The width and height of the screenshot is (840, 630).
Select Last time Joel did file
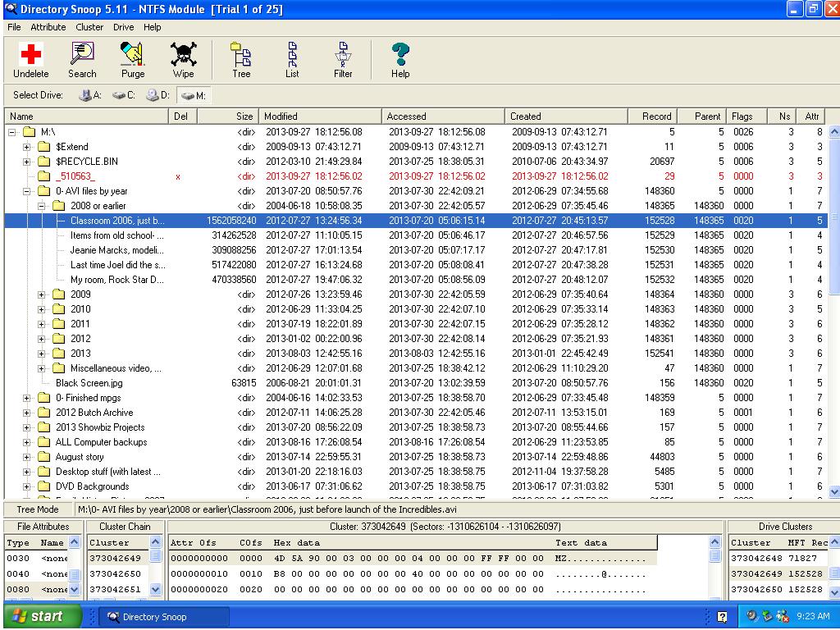point(416,265)
